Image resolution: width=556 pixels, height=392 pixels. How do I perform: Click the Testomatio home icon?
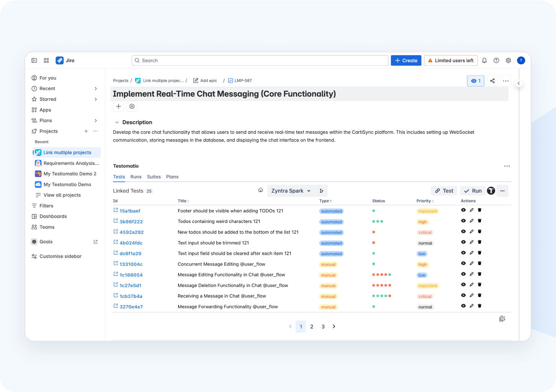click(260, 190)
